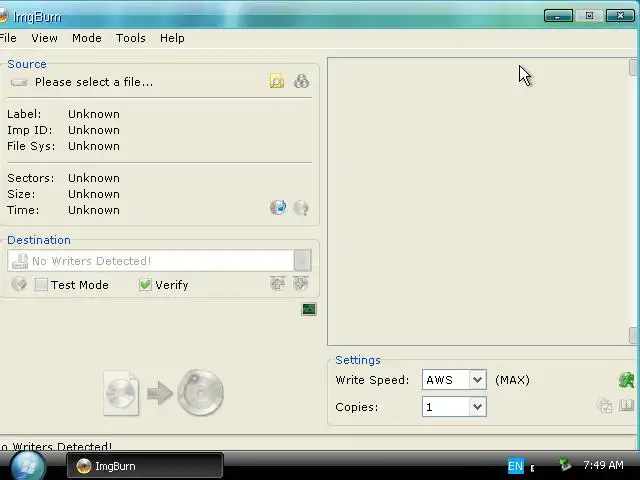This screenshot has height=480, width=640.
Task: Expand the Write Speed AWS dropdown
Action: pos(478,380)
